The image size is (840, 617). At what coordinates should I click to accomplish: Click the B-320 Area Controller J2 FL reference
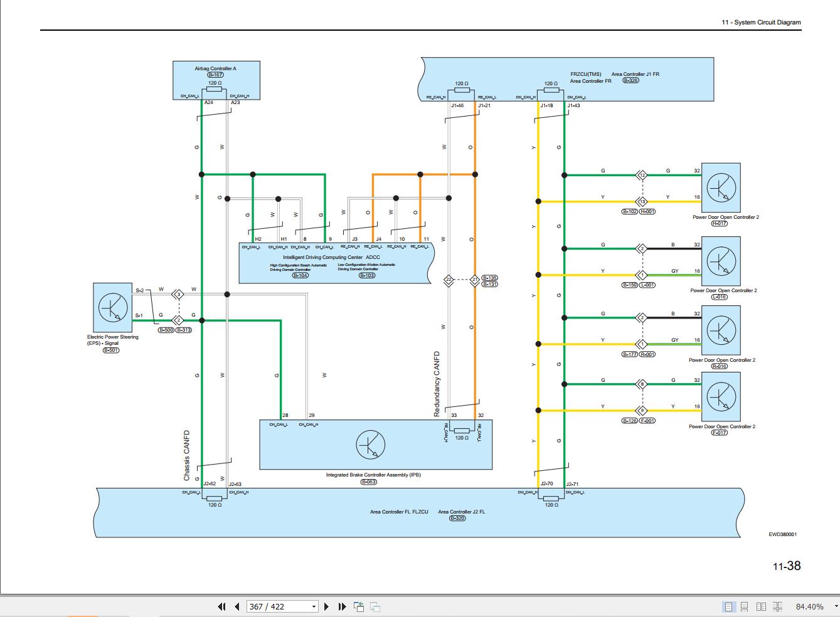point(457,518)
